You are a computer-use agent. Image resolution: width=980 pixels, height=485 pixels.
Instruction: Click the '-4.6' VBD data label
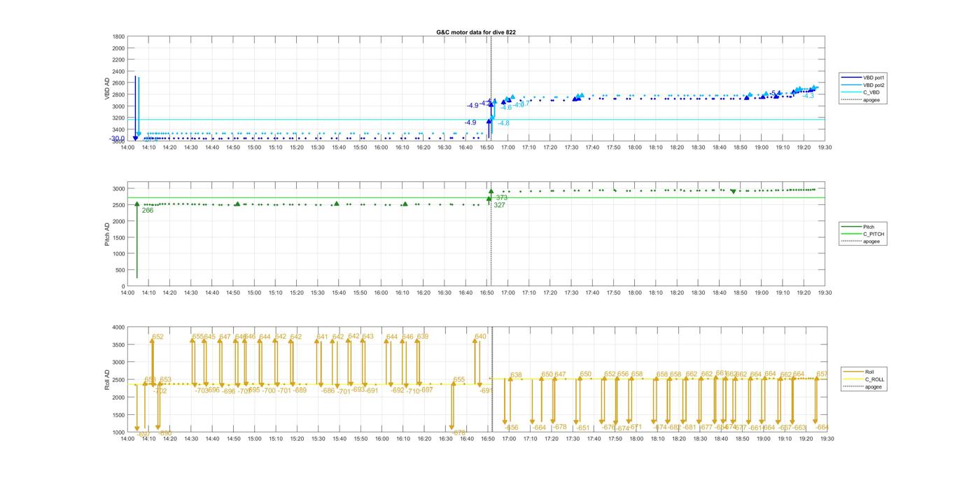[506, 107]
